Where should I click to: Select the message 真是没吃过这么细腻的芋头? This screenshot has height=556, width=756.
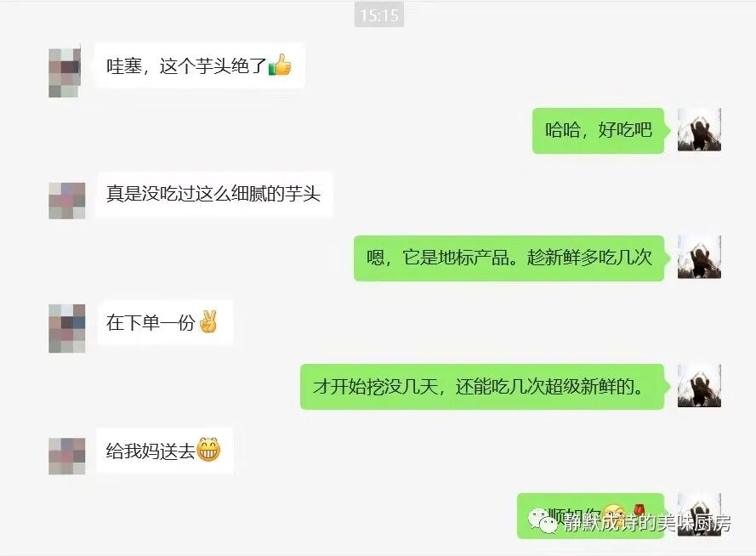(213, 194)
